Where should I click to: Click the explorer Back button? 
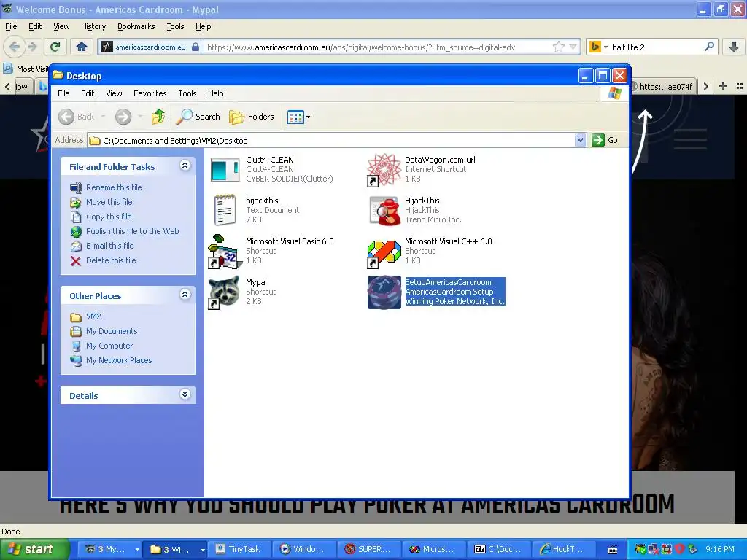(x=77, y=117)
